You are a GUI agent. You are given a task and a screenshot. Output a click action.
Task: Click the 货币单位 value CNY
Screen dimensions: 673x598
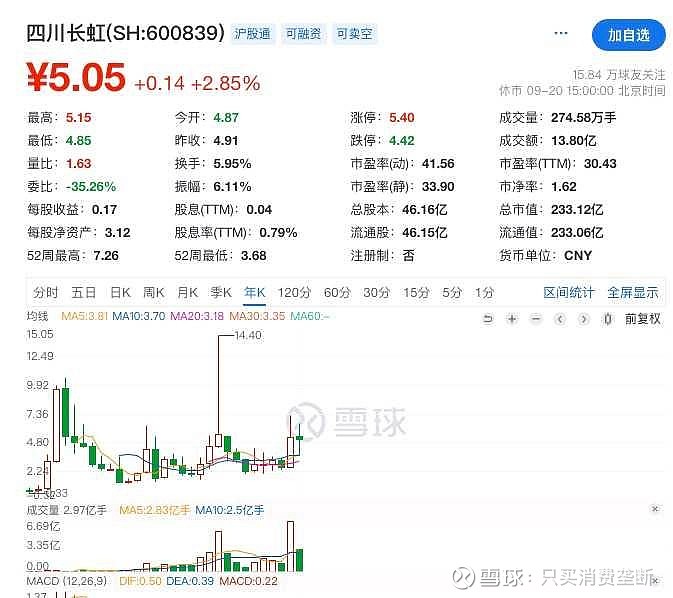(578, 256)
